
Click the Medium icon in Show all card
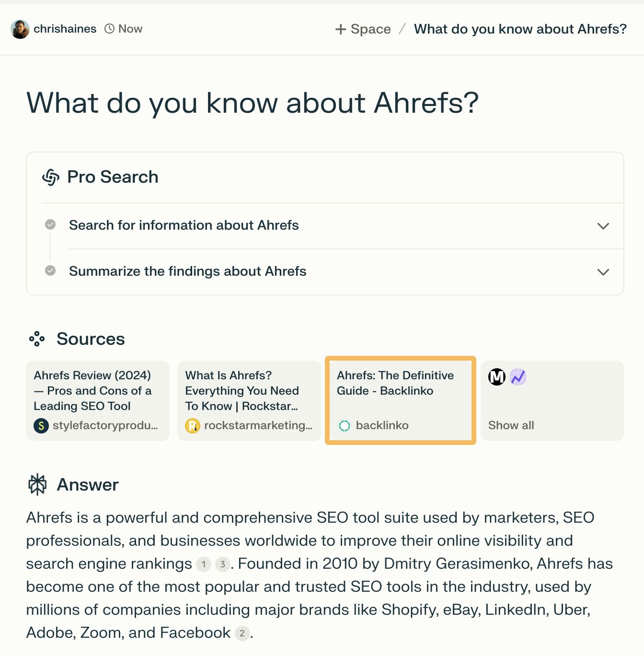pos(497,377)
